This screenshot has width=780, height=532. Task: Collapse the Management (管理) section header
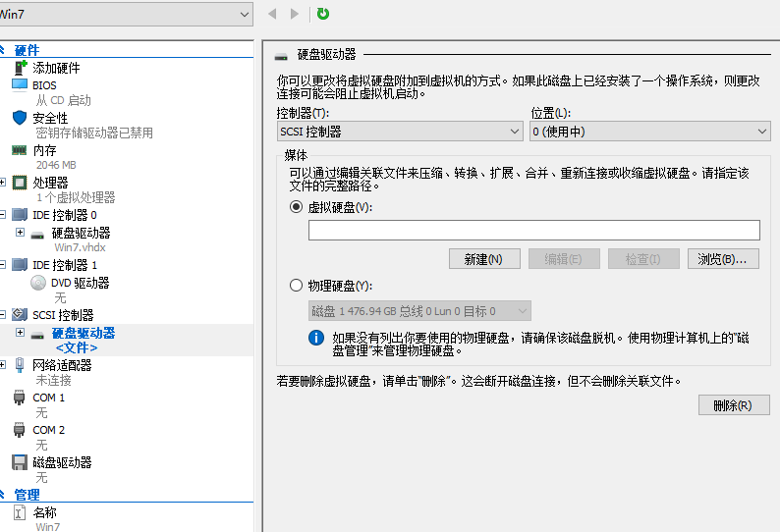pyautogui.click(x=2, y=495)
